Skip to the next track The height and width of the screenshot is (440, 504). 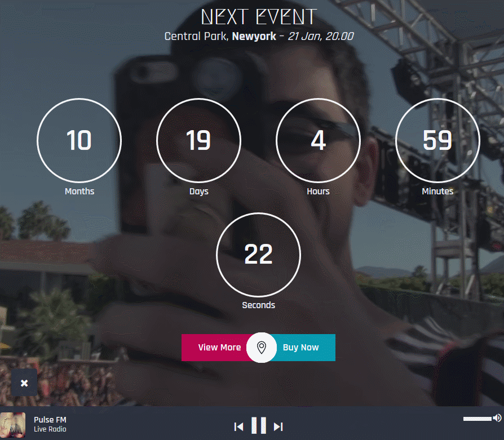click(278, 426)
